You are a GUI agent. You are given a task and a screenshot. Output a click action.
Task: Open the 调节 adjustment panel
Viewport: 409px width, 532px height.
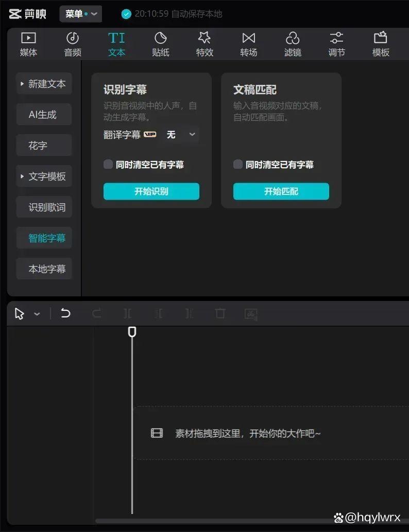337,44
